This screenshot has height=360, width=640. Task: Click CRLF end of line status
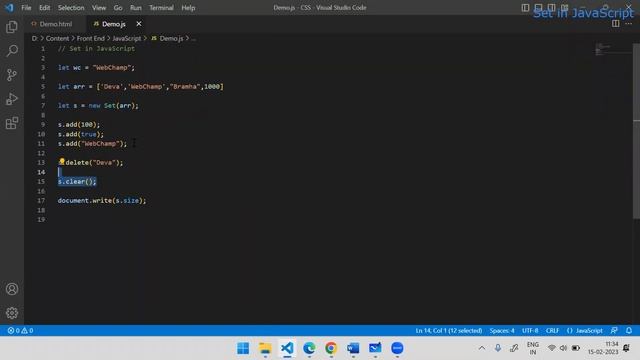coord(552,331)
